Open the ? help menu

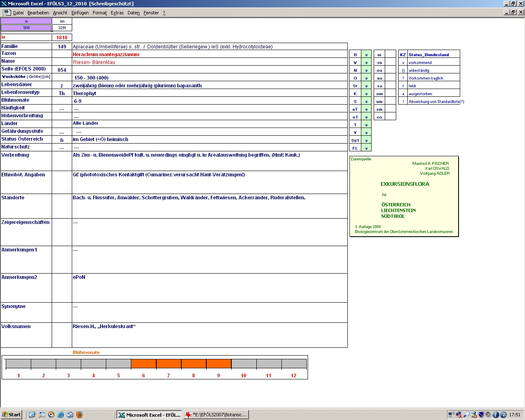pyautogui.click(x=164, y=13)
